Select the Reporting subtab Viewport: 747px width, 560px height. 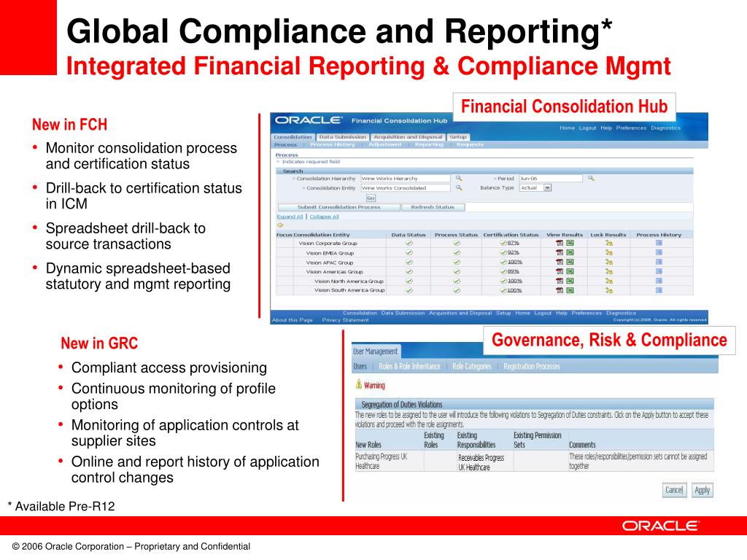pyautogui.click(x=429, y=144)
